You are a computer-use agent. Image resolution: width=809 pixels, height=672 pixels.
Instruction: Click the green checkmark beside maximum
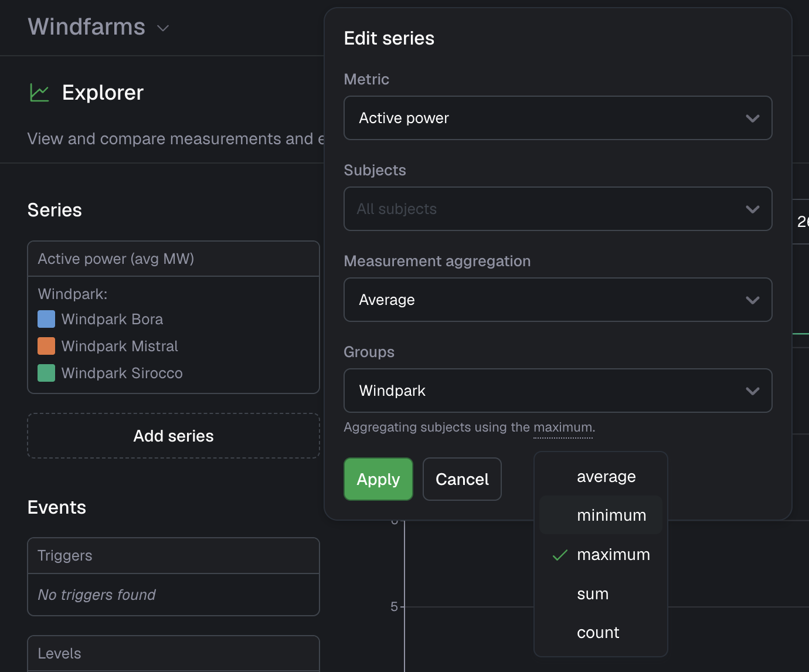[x=559, y=555]
